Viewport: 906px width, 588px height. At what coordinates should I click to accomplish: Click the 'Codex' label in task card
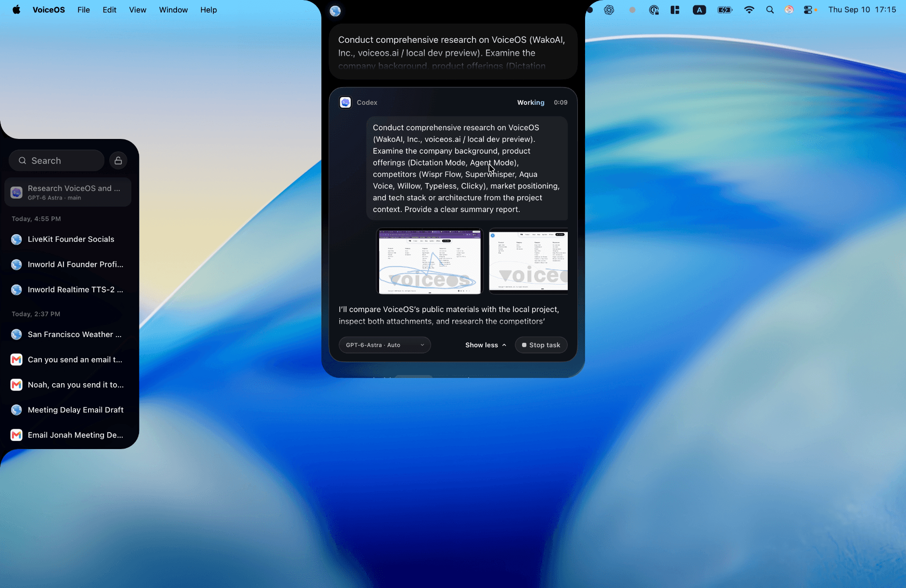tap(367, 102)
